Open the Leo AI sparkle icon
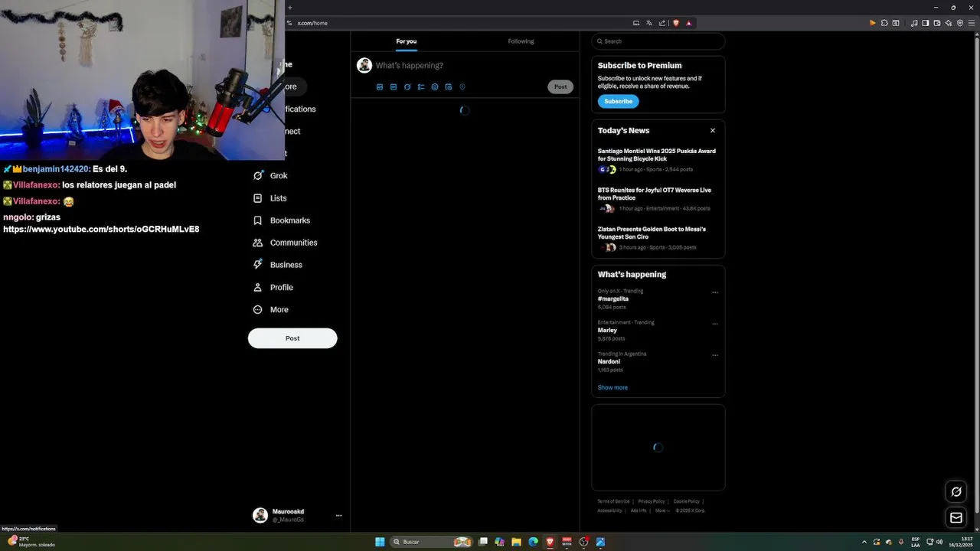 (949, 23)
